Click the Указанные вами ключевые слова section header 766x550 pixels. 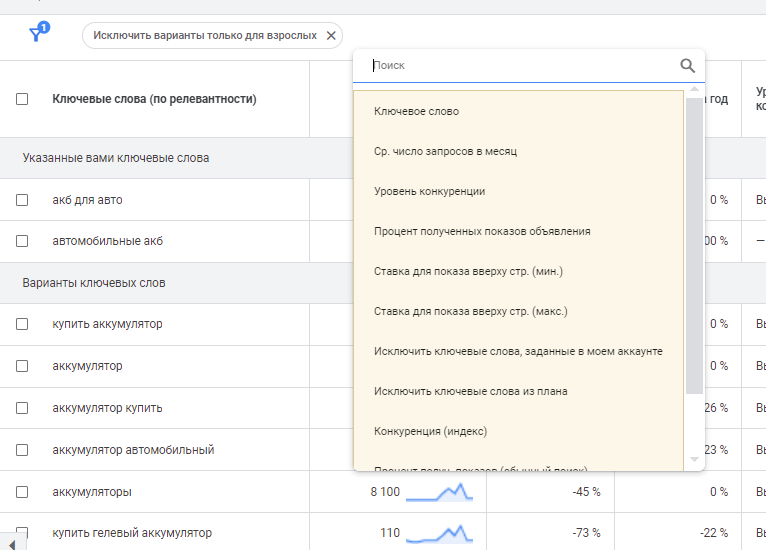(116, 158)
